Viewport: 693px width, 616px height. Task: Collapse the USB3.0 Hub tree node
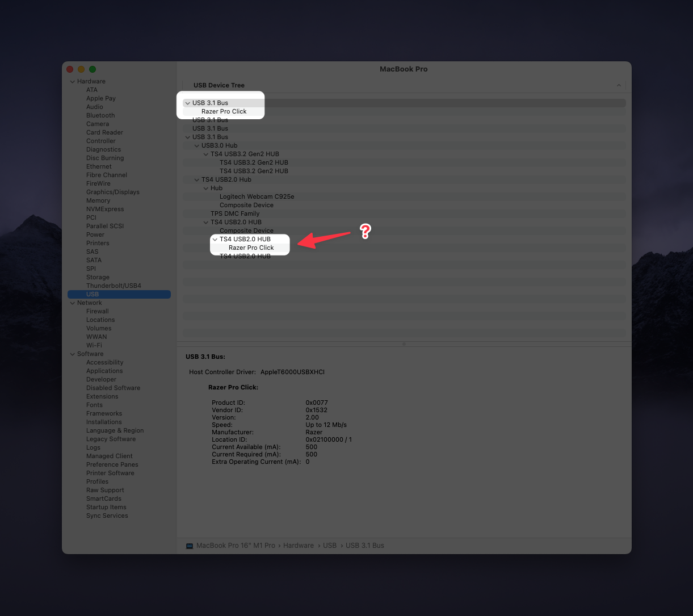(x=197, y=146)
